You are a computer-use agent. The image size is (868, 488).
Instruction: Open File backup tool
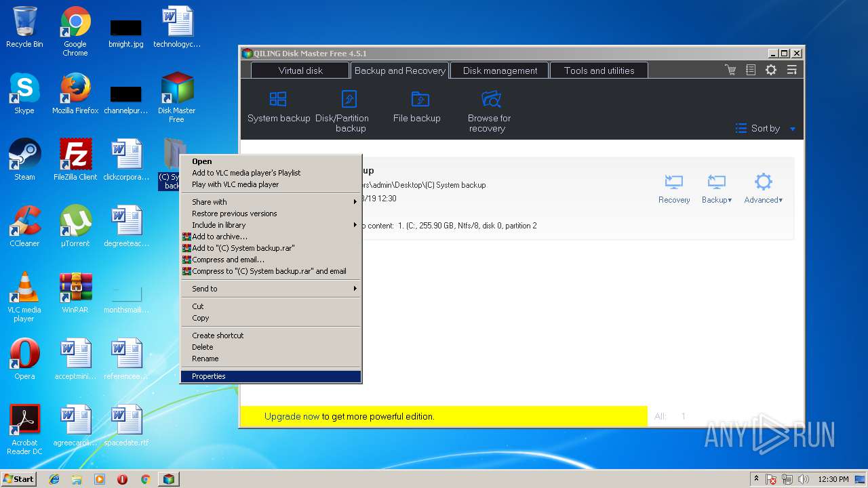pos(416,107)
